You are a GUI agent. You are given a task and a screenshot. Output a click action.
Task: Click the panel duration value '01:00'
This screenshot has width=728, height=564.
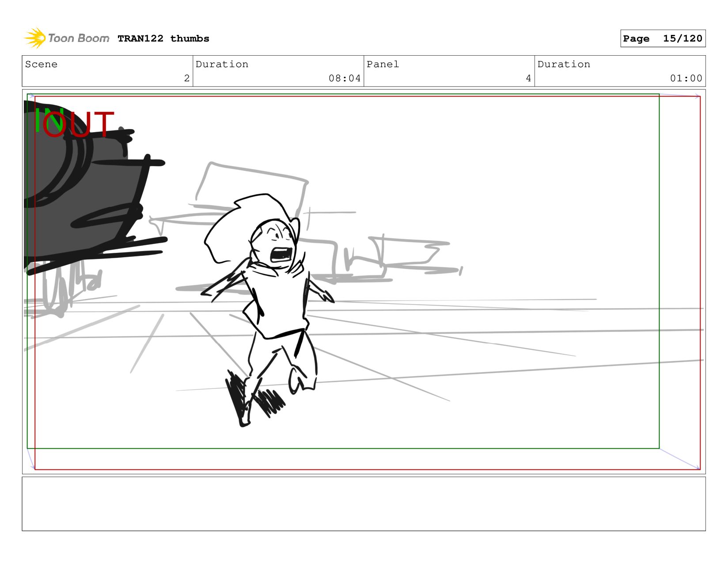(x=686, y=78)
